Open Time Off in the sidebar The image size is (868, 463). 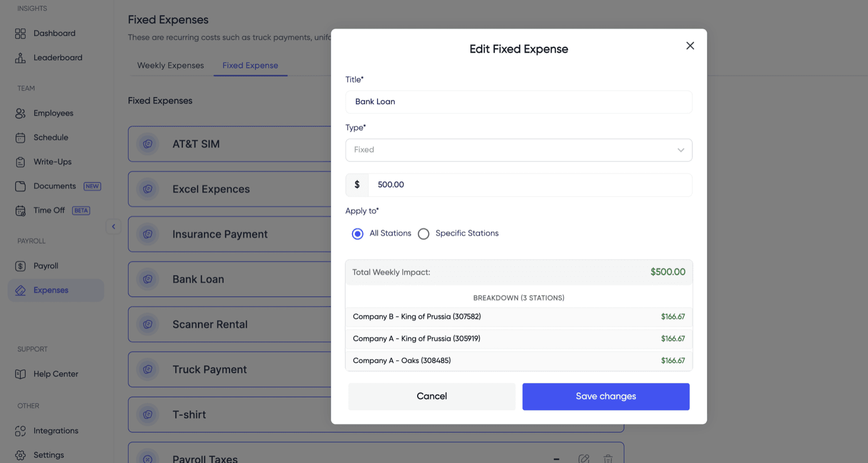tap(49, 210)
